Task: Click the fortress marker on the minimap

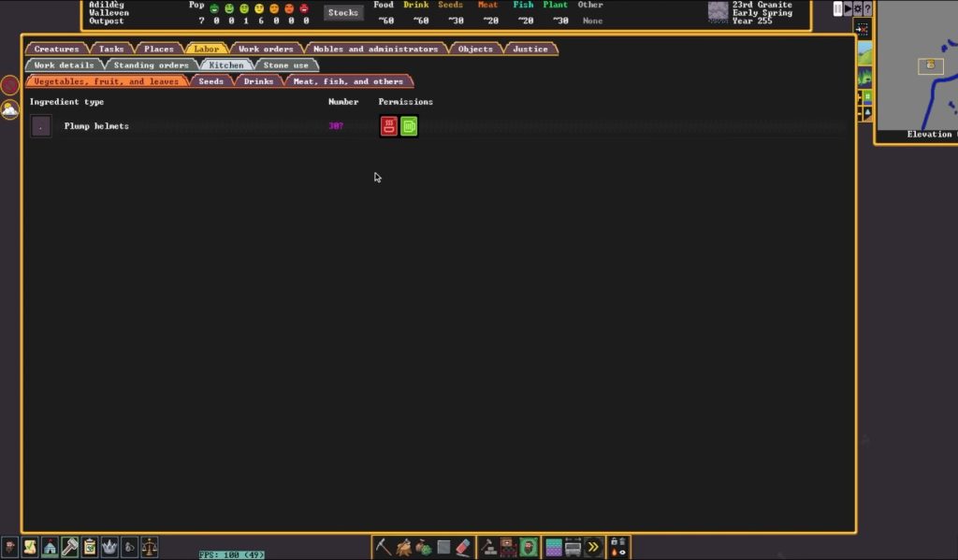Action: click(x=931, y=66)
